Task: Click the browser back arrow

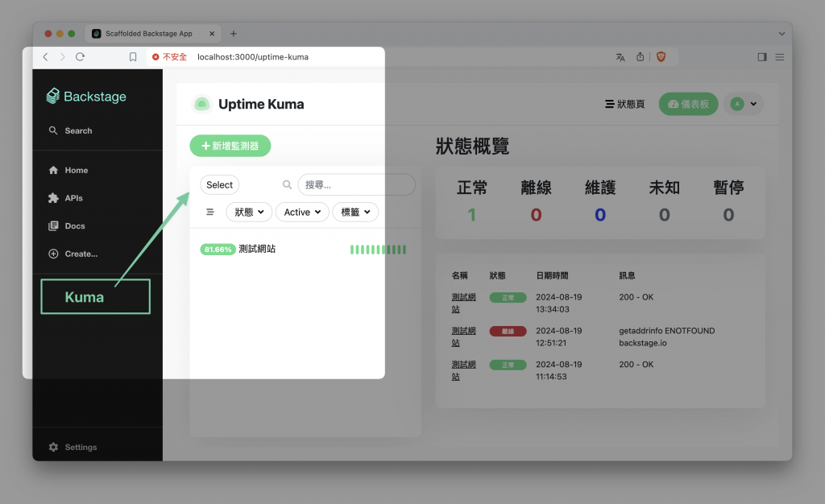Action: (x=45, y=56)
